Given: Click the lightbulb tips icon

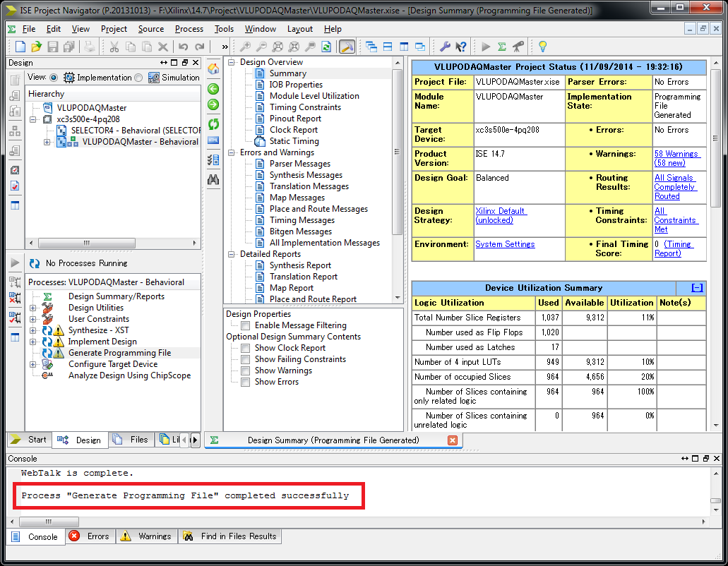Looking at the screenshot, I should [x=542, y=47].
